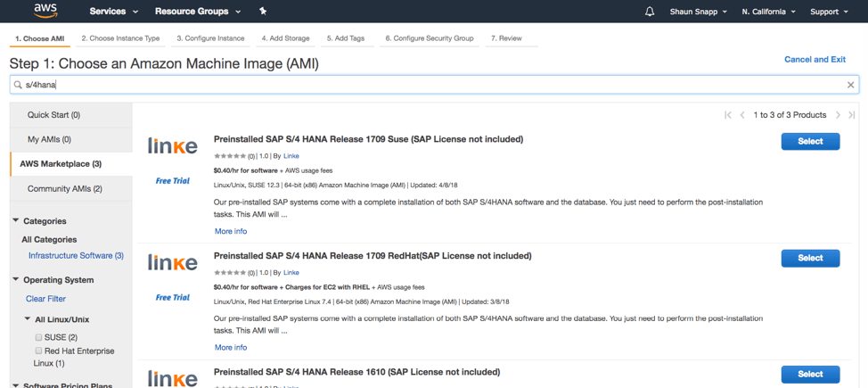Image resolution: width=868 pixels, height=388 pixels.
Task: Click Cancel and Exit
Action: point(815,59)
